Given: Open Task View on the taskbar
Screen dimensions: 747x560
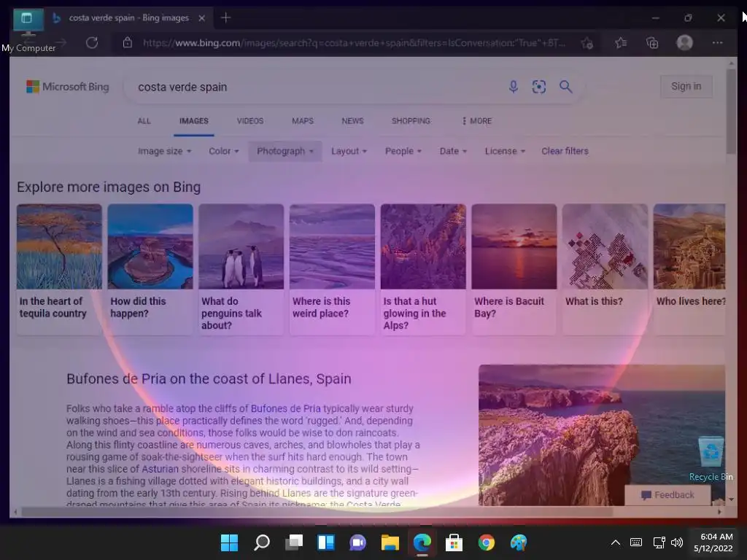Looking at the screenshot, I should 294,542.
